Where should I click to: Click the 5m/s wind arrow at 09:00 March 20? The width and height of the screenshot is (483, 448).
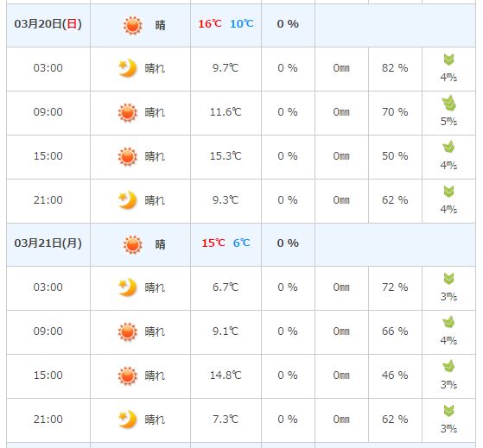click(x=448, y=103)
